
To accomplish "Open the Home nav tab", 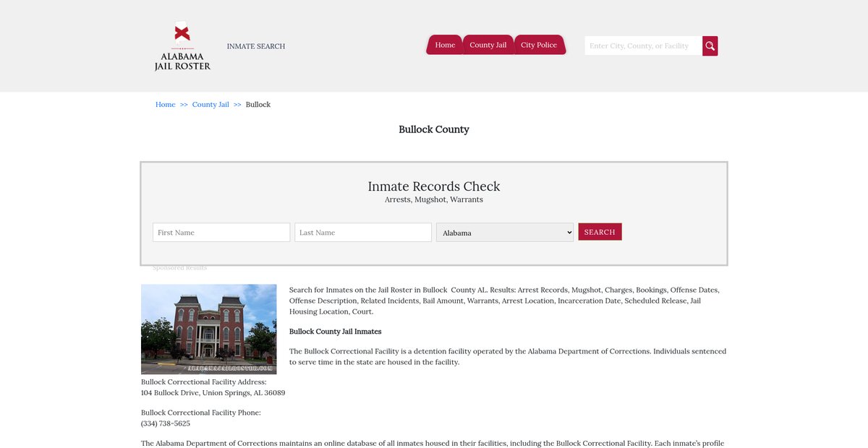I will coord(445,45).
